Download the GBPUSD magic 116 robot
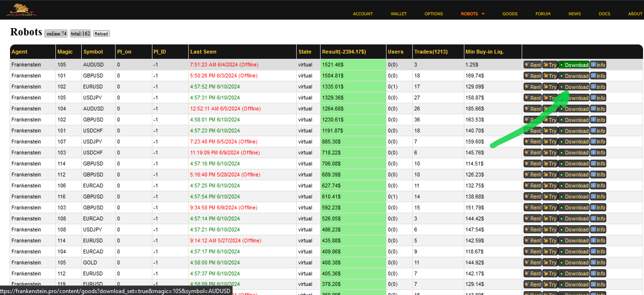 pos(573,197)
